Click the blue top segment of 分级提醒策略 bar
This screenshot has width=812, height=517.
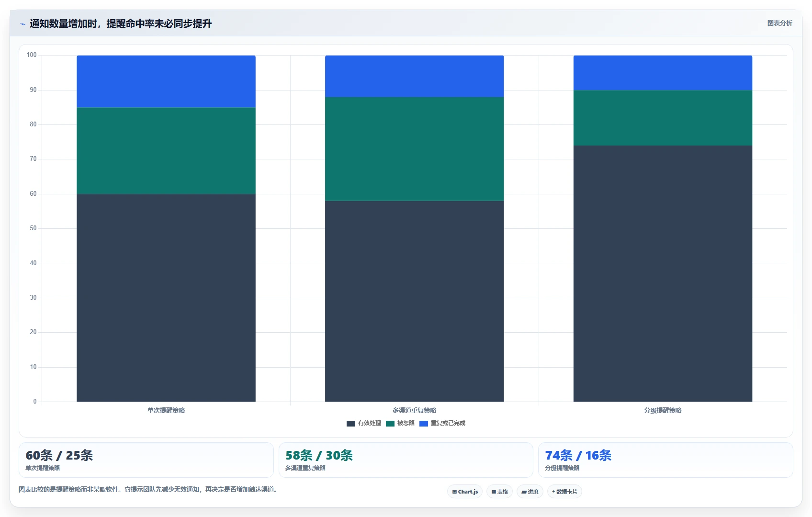click(663, 73)
